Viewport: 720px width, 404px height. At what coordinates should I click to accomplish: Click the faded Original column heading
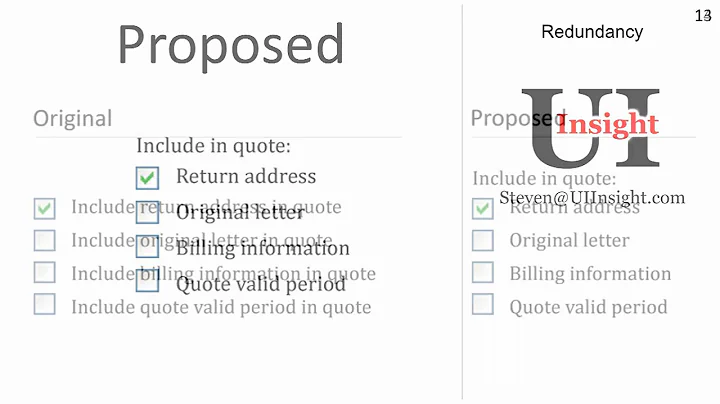[73, 118]
